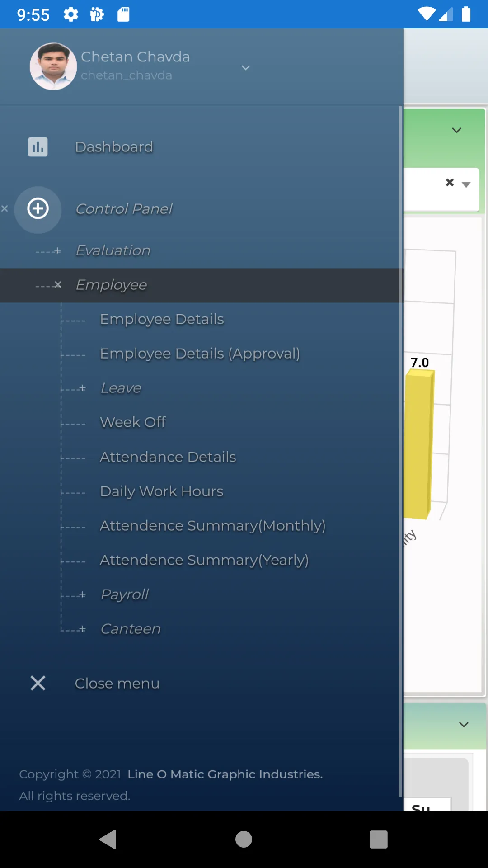Screen dimensions: 488x868
Task: Collapse the Employee tree node
Action: 57,285
